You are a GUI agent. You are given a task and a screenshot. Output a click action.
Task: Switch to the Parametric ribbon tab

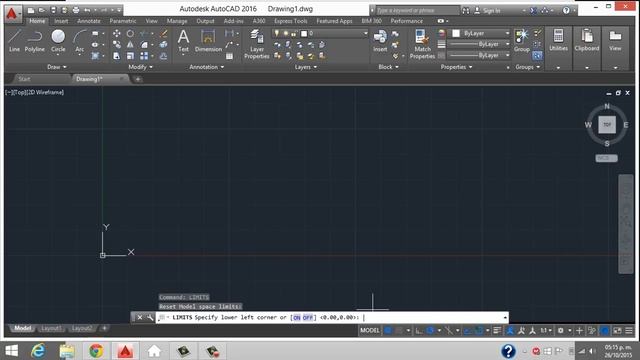pyautogui.click(x=123, y=21)
